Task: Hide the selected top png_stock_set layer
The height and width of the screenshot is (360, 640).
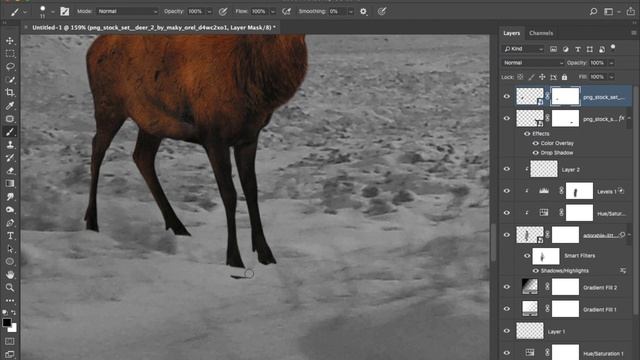Action: coord(507,97)
